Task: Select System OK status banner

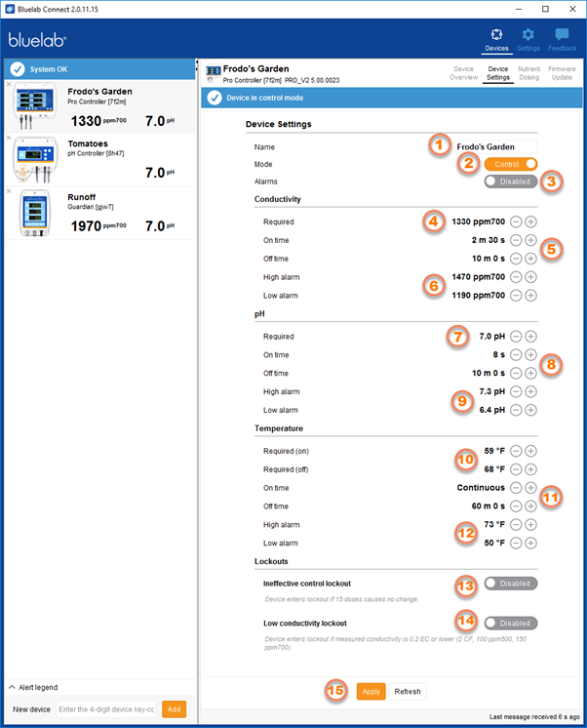Action: pos(99,69)
